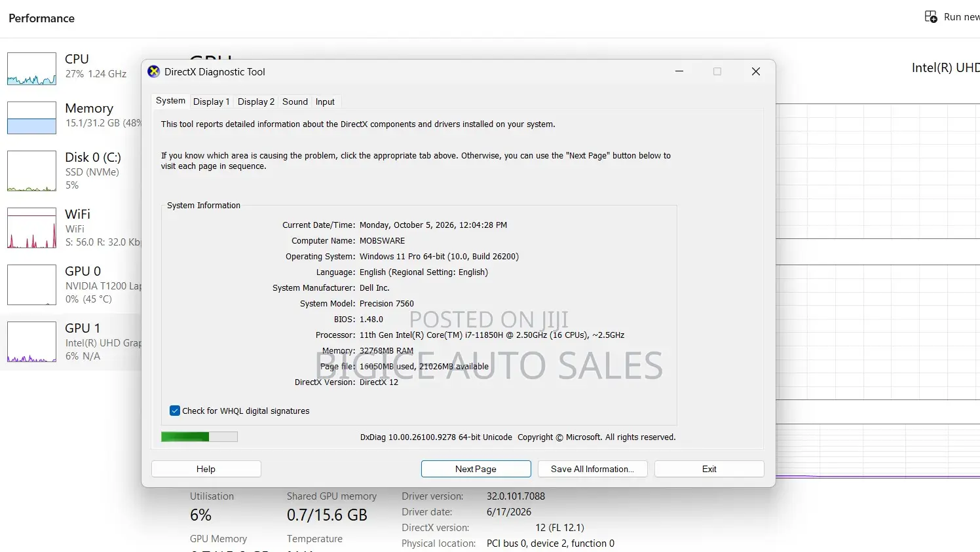Click the Windows 11 Pro operating system value
The image size is (980, 552).
click(x=439, y=257)
